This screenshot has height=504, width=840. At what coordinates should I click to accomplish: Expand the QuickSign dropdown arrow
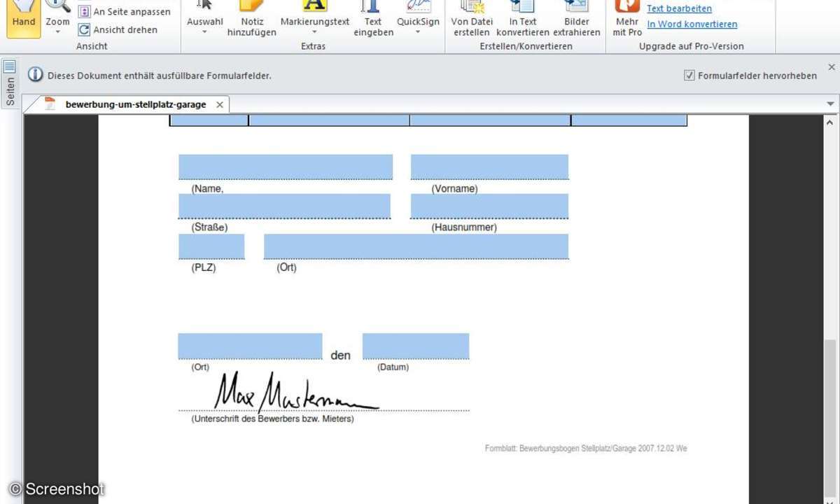(418, 32)
